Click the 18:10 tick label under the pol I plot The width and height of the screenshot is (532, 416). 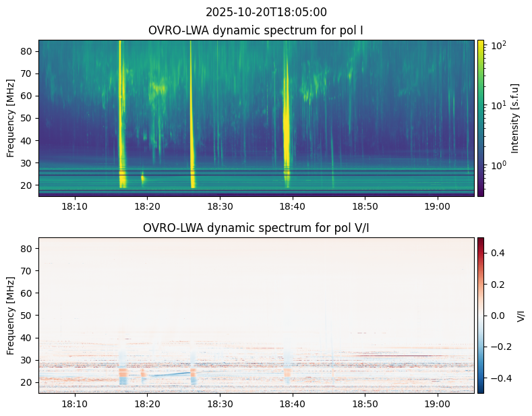(x=75, y=206)
